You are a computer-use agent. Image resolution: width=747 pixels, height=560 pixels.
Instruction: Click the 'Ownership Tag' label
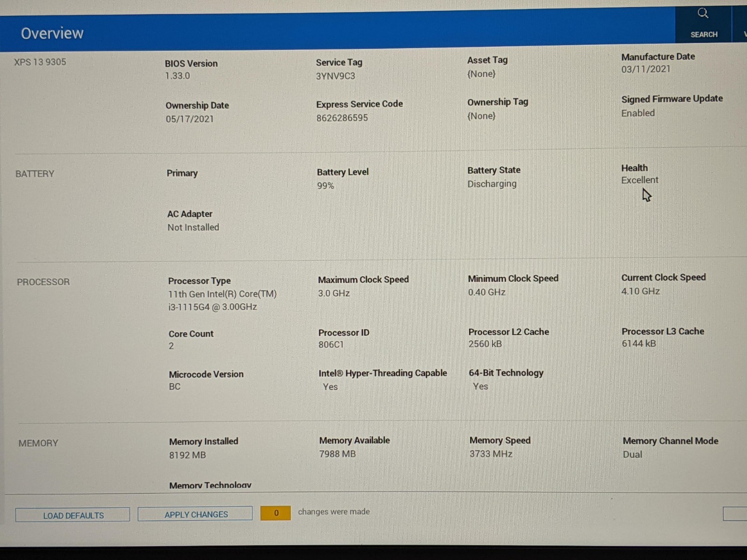[498, 102]
